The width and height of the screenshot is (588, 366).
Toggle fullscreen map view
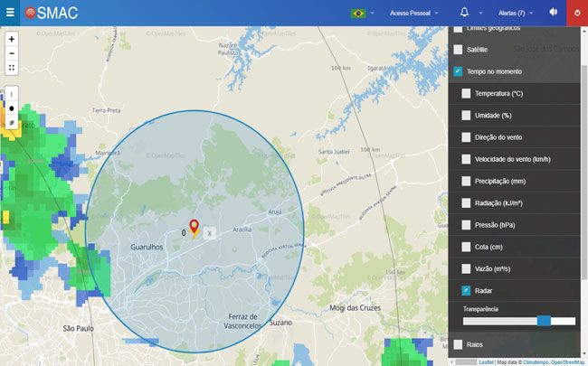[x=12, y=68]
